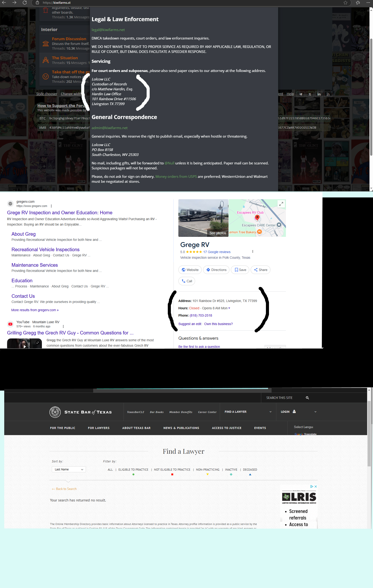
Task: Share the Grege RV listing
Action: click(x=260, y=270)
